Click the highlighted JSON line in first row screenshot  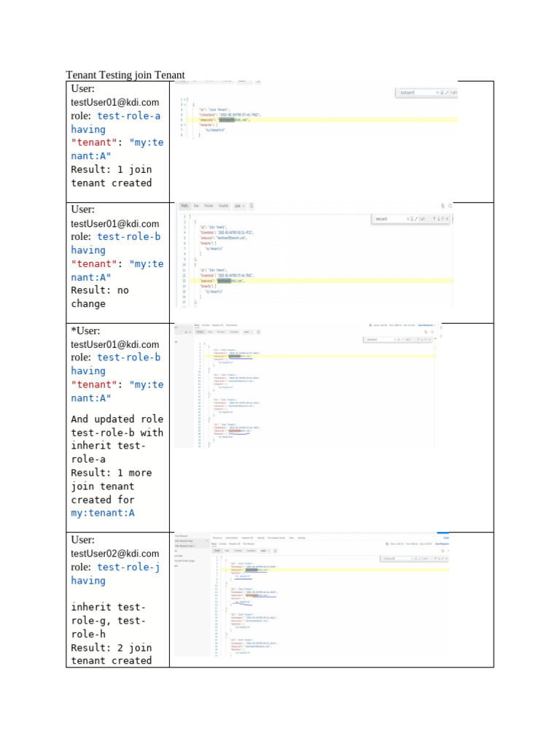pos(322,120)
